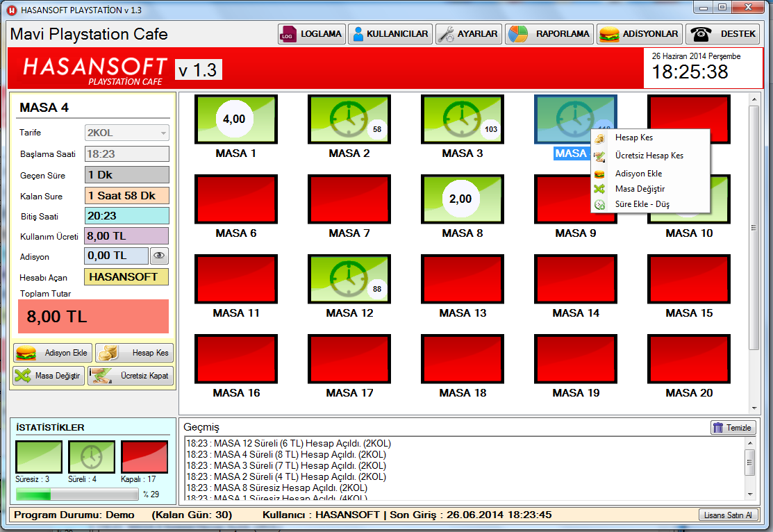Select closed table MASA 15

689,279
